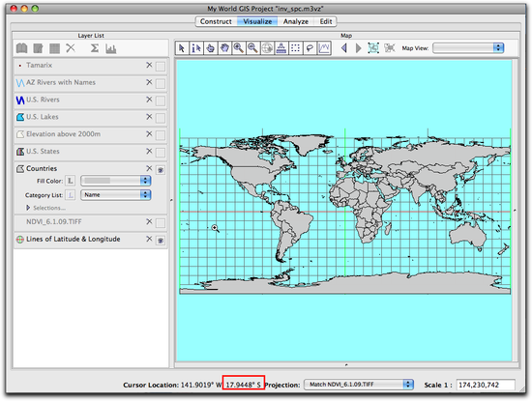532x401 pixels.
Task: Select the Countries layer name
Action: (x=42, y=168)
